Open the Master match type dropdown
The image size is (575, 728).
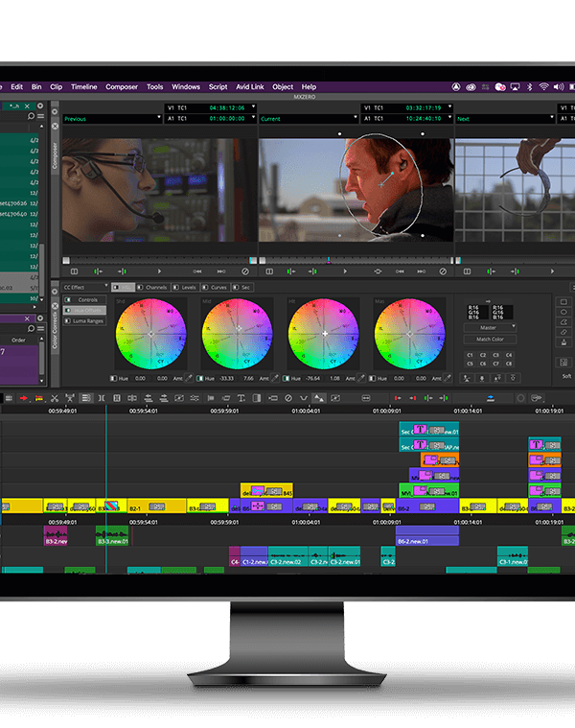pyautogui.click(x=490, y=328)
